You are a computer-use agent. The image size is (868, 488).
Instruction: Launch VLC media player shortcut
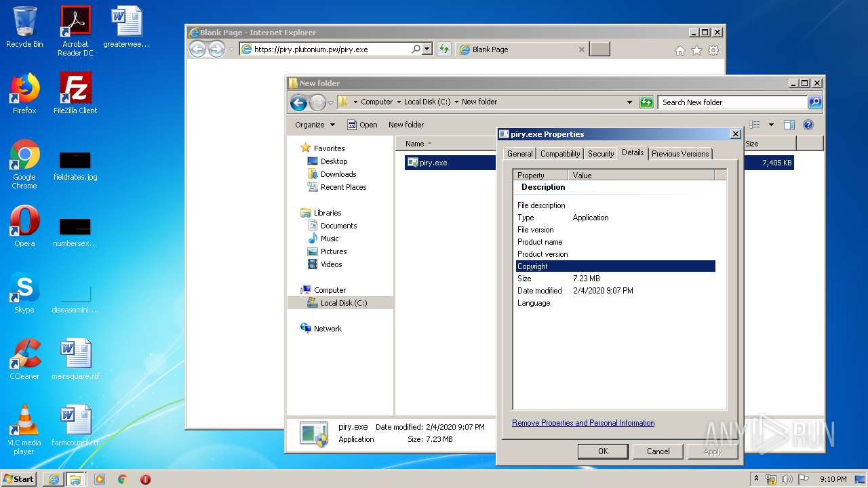pyautogui.click(x=24, y=430)
